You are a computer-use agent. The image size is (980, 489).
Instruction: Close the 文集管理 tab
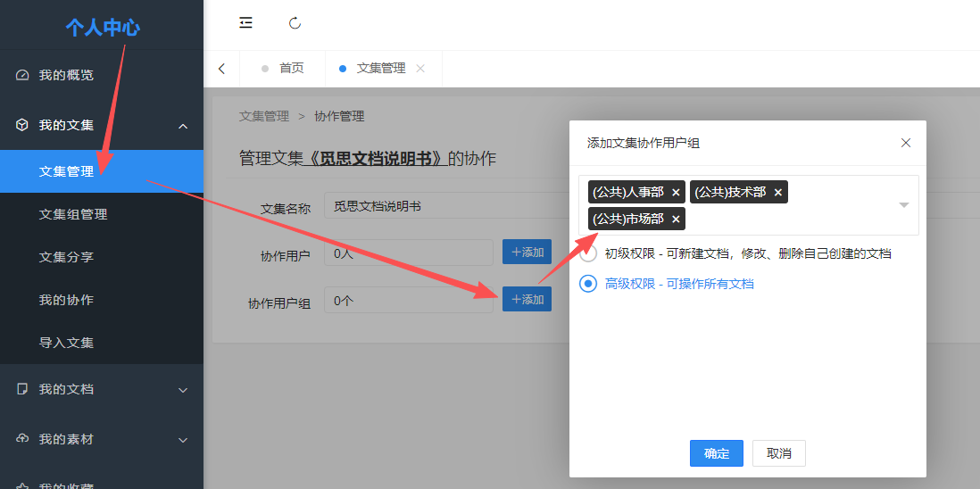pos(421,69)
